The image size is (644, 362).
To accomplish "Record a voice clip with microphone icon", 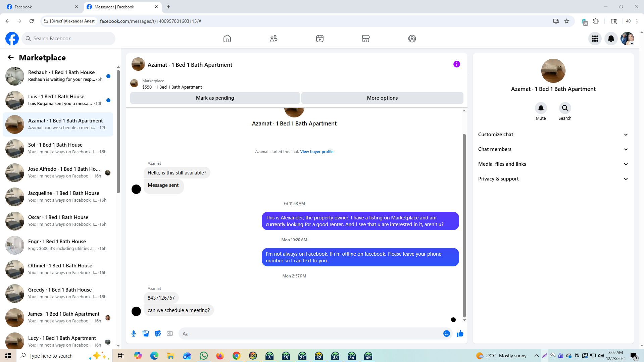I will pyautogui.click(x=134, y=333).
